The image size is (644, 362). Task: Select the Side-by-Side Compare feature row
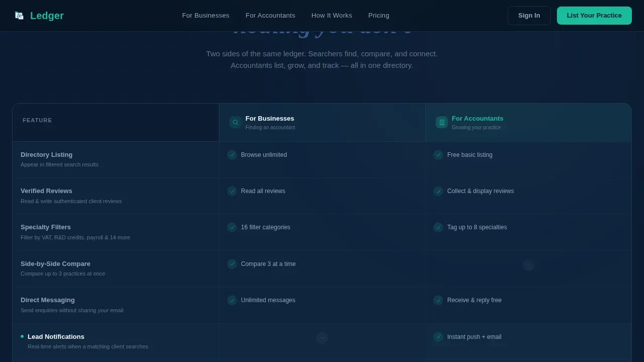322,269
